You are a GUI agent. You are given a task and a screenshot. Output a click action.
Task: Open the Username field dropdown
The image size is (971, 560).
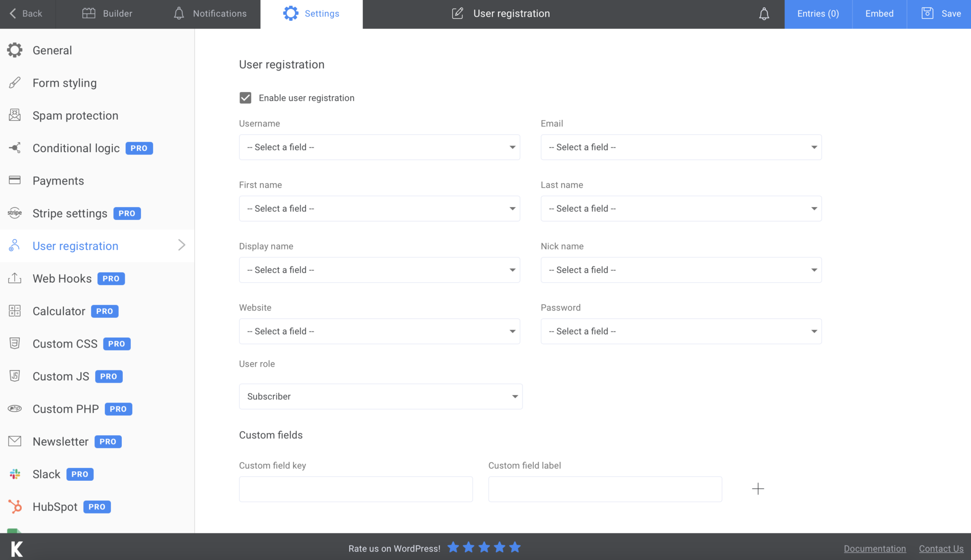point(379,147)
